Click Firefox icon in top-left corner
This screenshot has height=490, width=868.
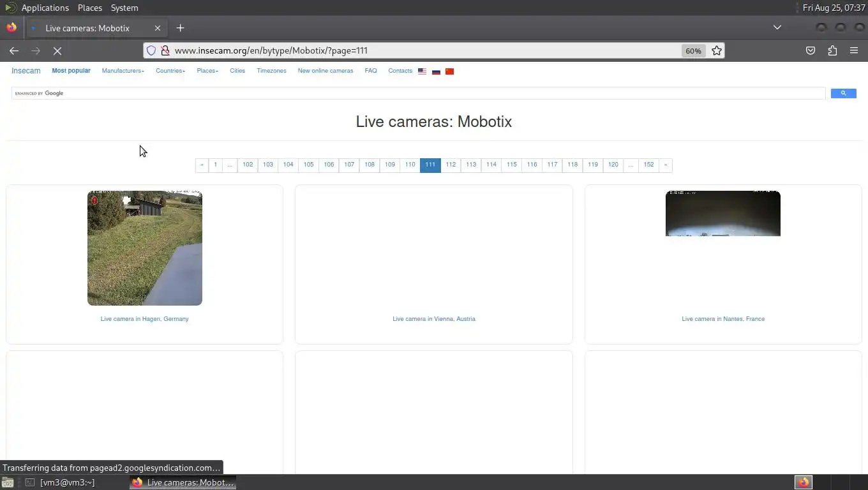pyautogui.click(x=11, y=28)
